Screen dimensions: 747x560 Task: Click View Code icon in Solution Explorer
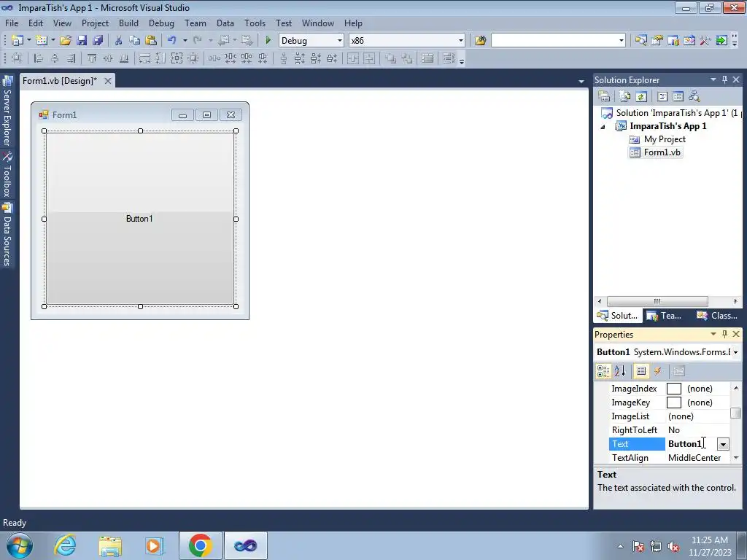click(x=662, y=96)
